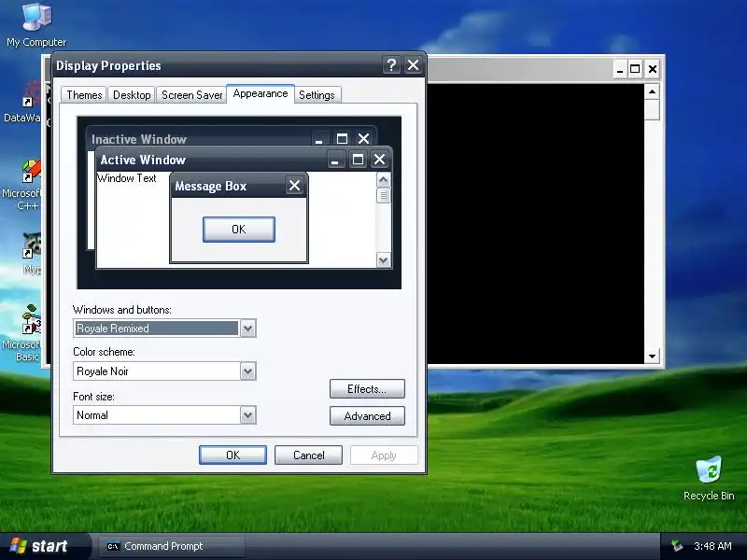The width and height of the screenshot is (747, 560).
Task: Click the preview scrollbar down arrow
Action: click(x=383, y=260)
